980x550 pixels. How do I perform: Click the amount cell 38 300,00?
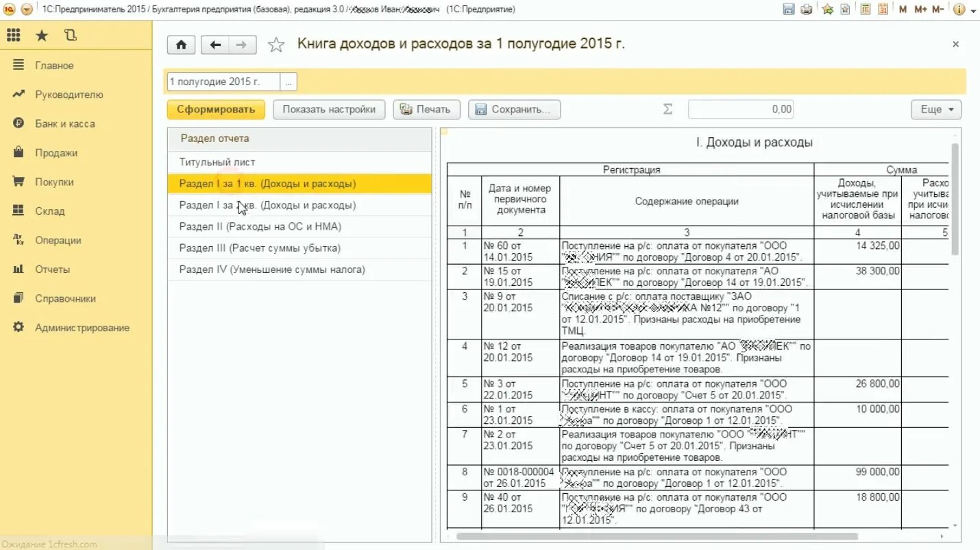(858, 277)
